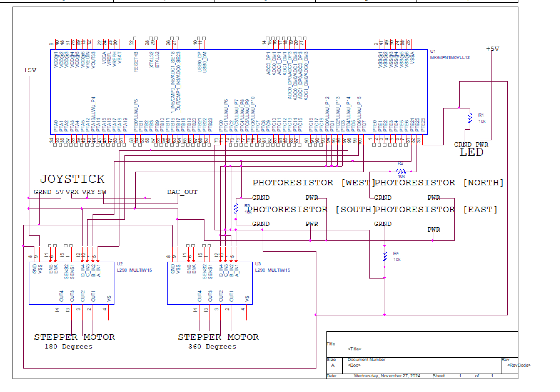Click the 180 Degrees caption
The width and height of the screenshot is (560, 392).
[x=68, y=347]
